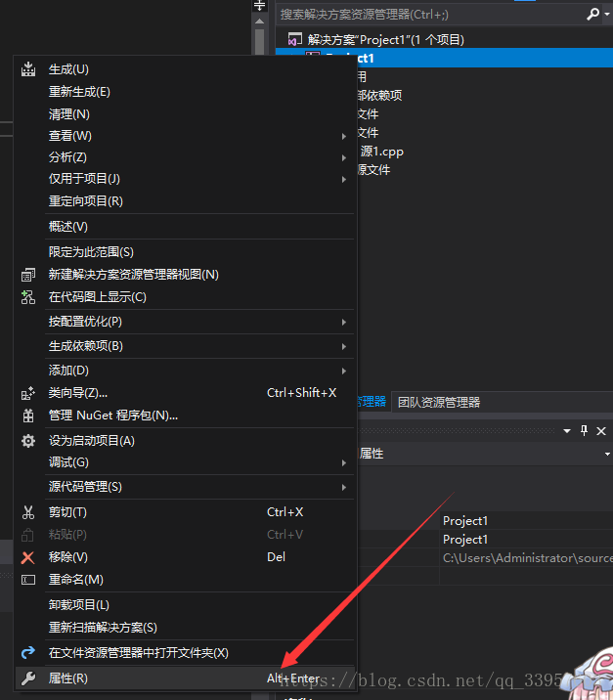Choose 清理(N) menu entry

pyautogui.click(x=68, y=114)
